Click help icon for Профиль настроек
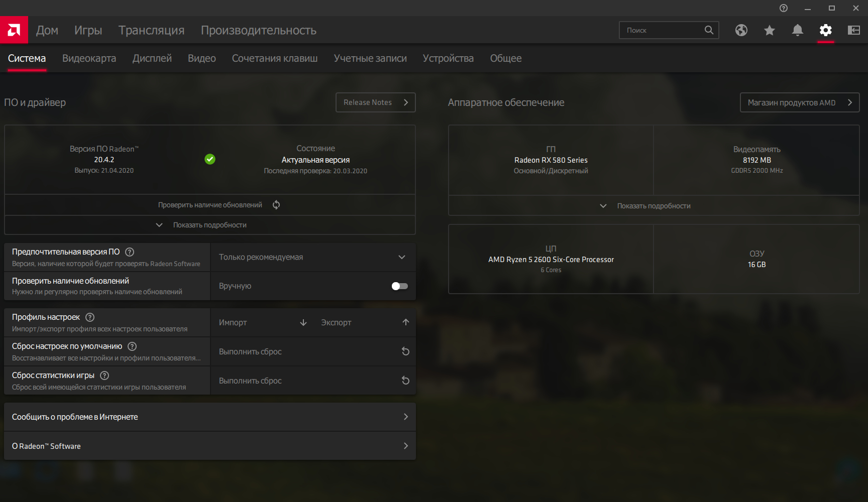This screenshot has height=502, width=868. [90, 317]
